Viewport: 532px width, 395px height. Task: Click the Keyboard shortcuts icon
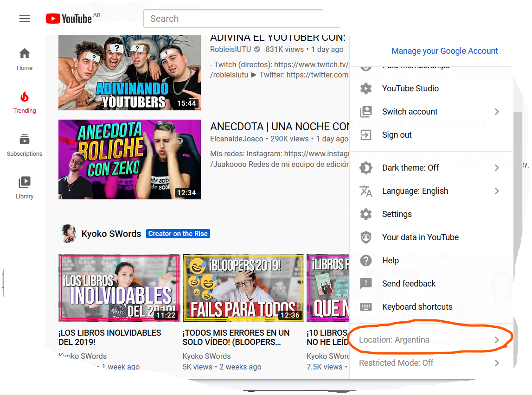pos(366,307)
